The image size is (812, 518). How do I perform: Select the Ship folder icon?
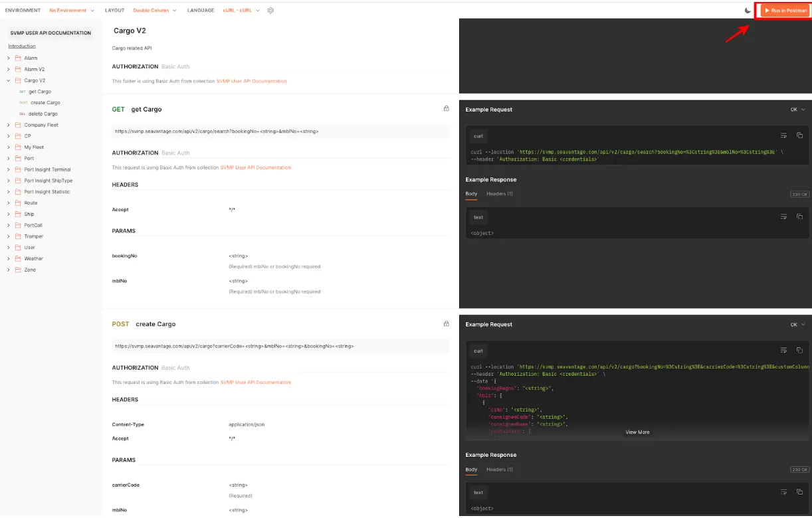pos(18,214)
